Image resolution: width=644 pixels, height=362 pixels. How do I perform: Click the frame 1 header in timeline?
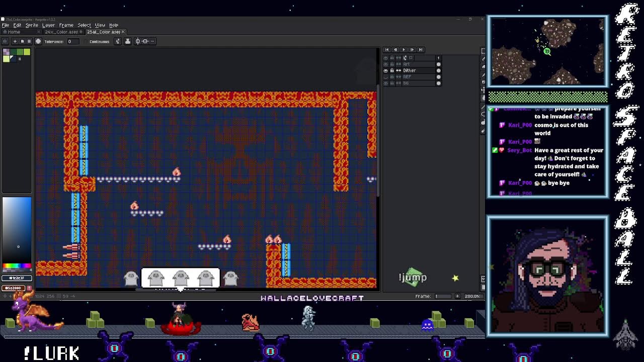(439, 58)
